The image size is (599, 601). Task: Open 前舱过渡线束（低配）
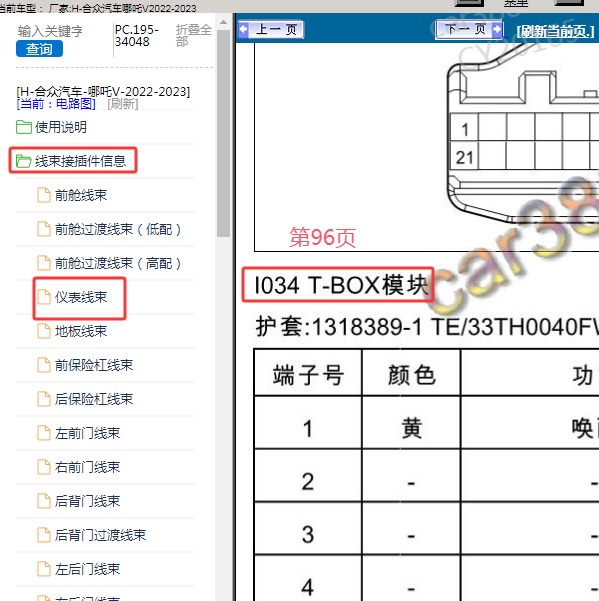(x=118, y=229)
